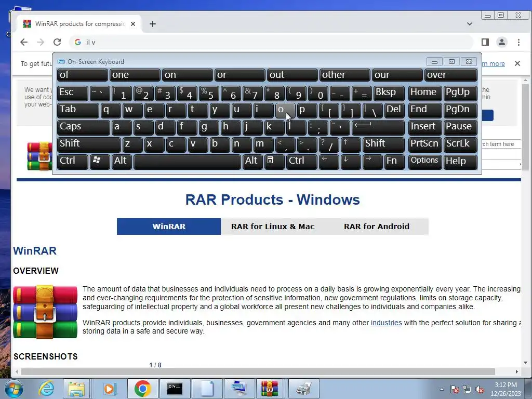
Task: Choose the 'out' word prediction
Action: [x=292, y=75]
